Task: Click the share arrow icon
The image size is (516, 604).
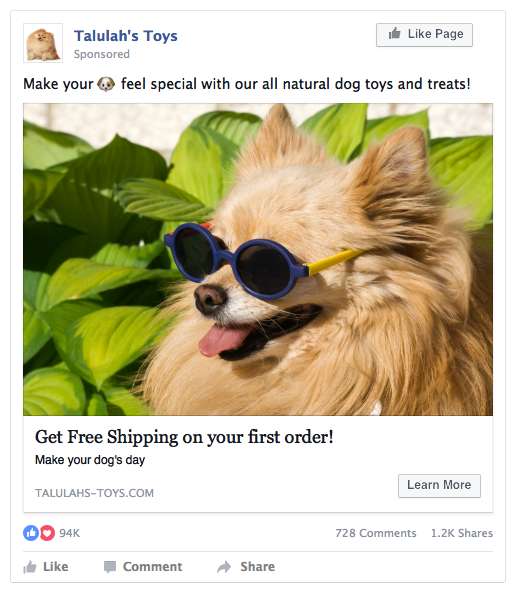Action: (x=224, y=567)
